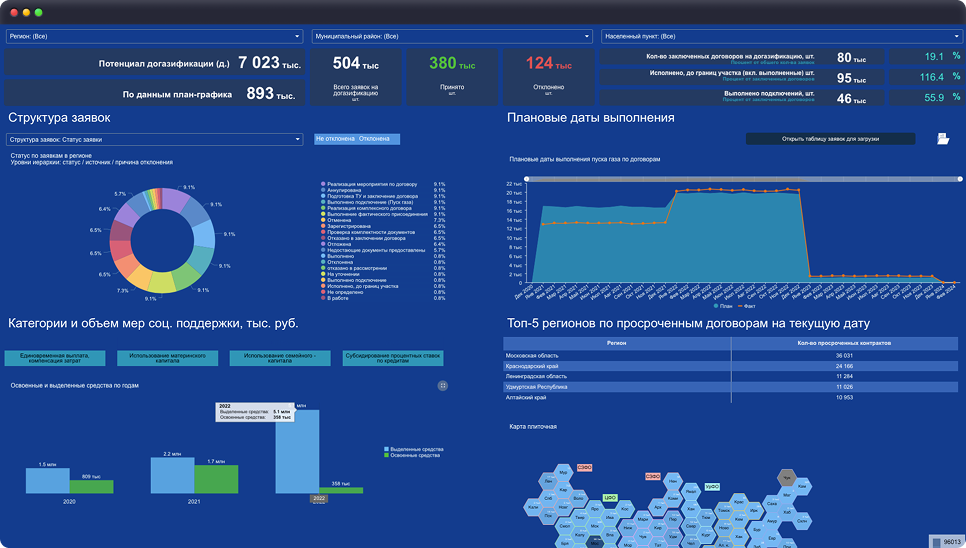Image resolution: width=966 pixels, height=548 pixels.
Task: Sort table by Регион column header
Action: point(617,343)
